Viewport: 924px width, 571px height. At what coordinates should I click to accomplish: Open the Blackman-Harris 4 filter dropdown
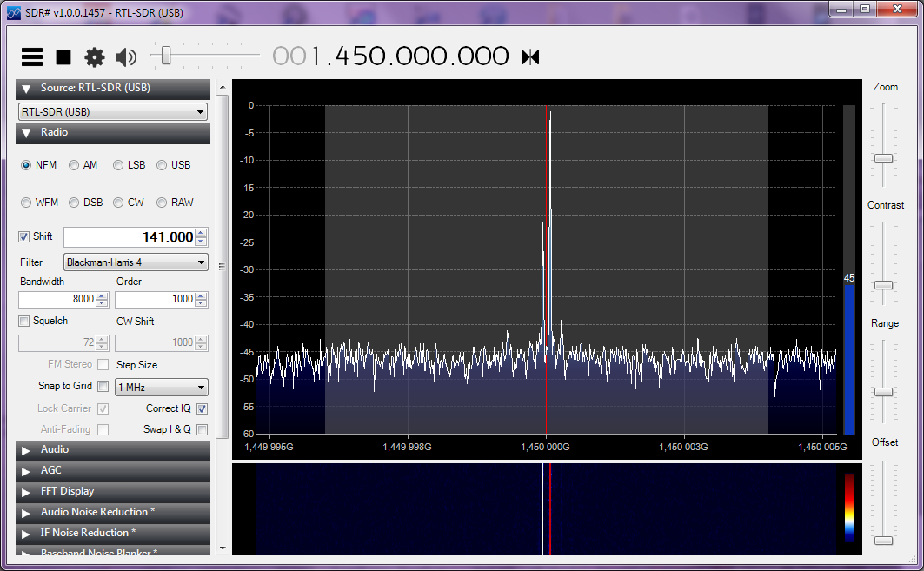[x=136, y=262]
